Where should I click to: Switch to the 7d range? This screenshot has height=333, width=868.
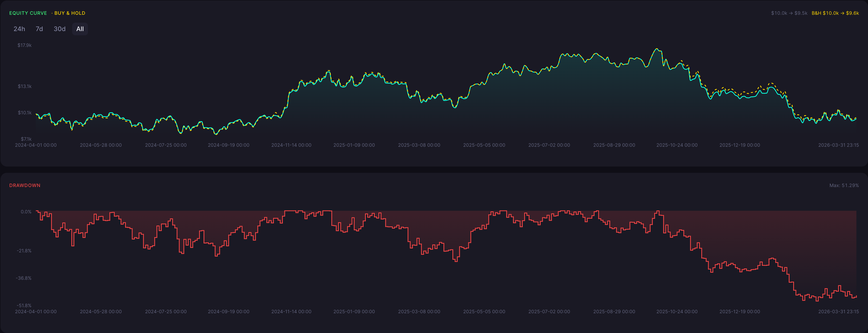(40, 29)
